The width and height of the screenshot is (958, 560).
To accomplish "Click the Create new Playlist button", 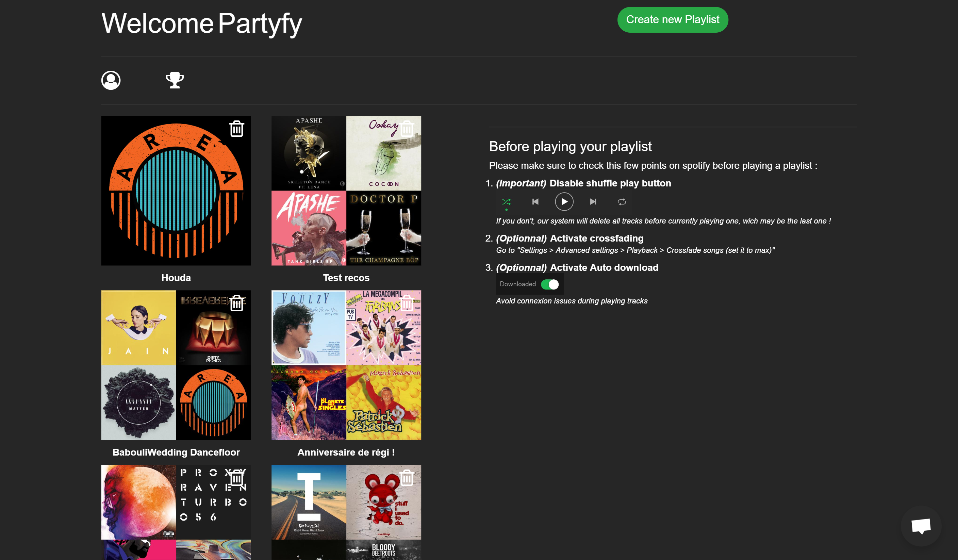I will pyautogui.click(x=672, y=19).
